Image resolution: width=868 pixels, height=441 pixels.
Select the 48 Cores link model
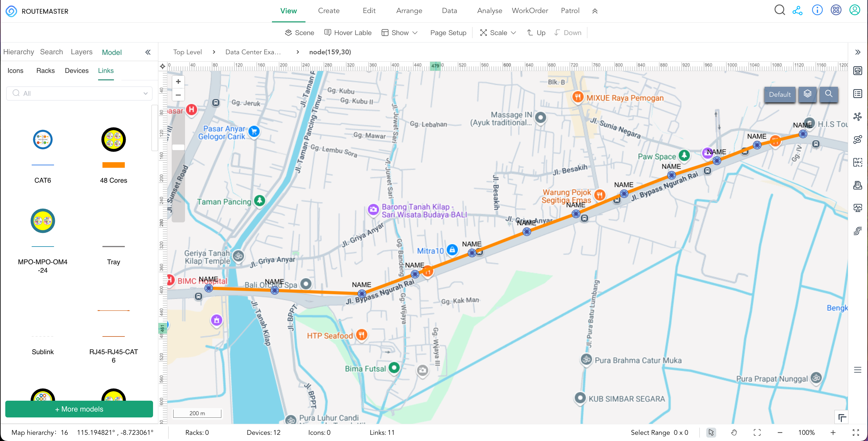(114, 156)
